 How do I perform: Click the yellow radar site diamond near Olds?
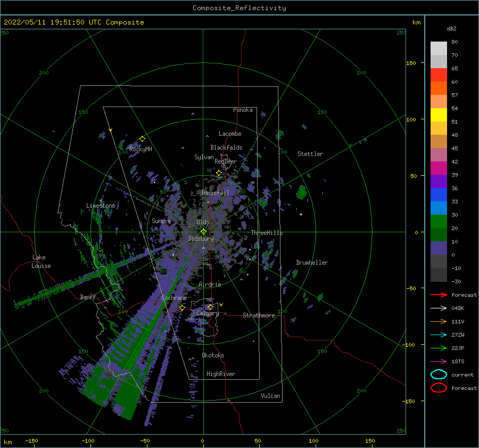pyautogui.click(x=203, y=232)
